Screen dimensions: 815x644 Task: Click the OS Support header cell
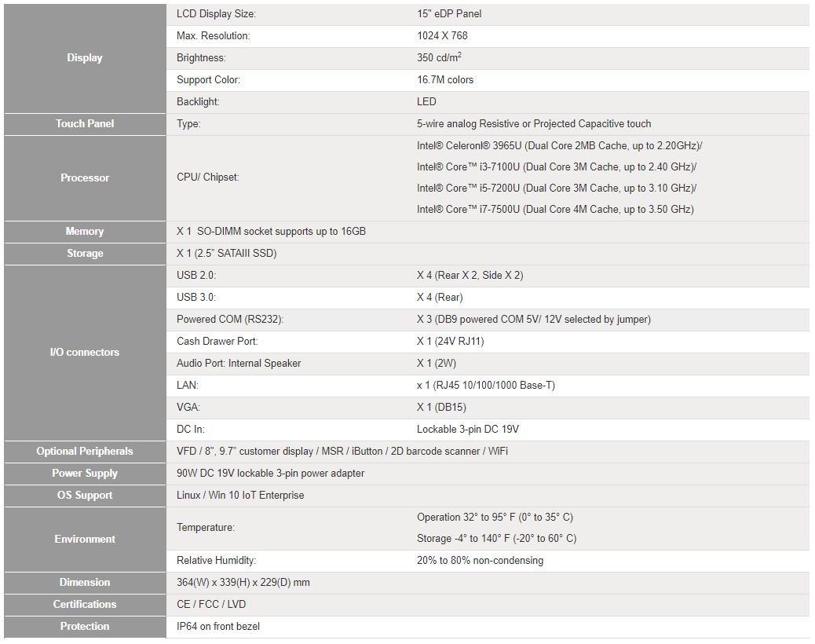coord(85,496)
